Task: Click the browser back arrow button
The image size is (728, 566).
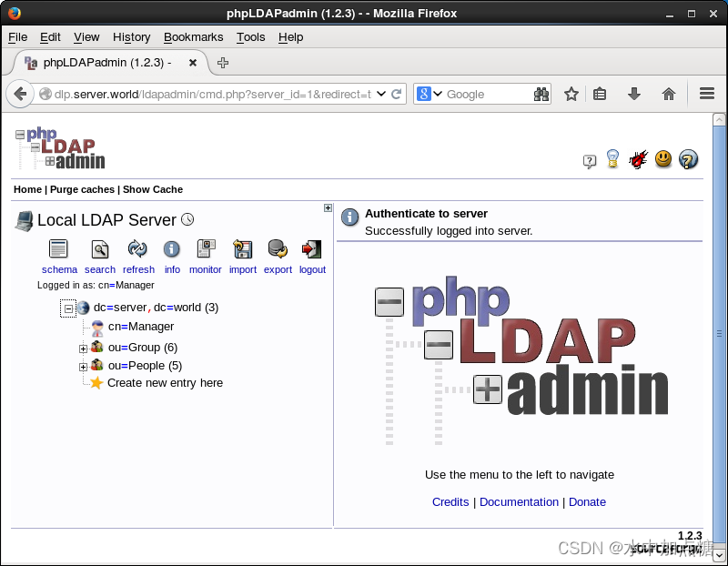Action: tap(20, 95)
